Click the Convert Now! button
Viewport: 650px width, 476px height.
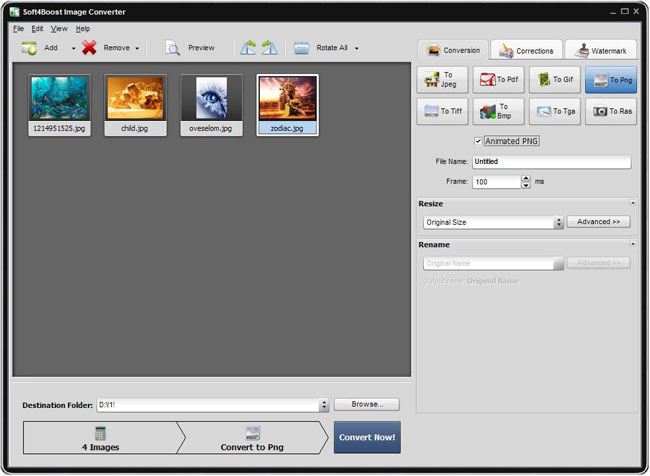click(x=367, y=437)
